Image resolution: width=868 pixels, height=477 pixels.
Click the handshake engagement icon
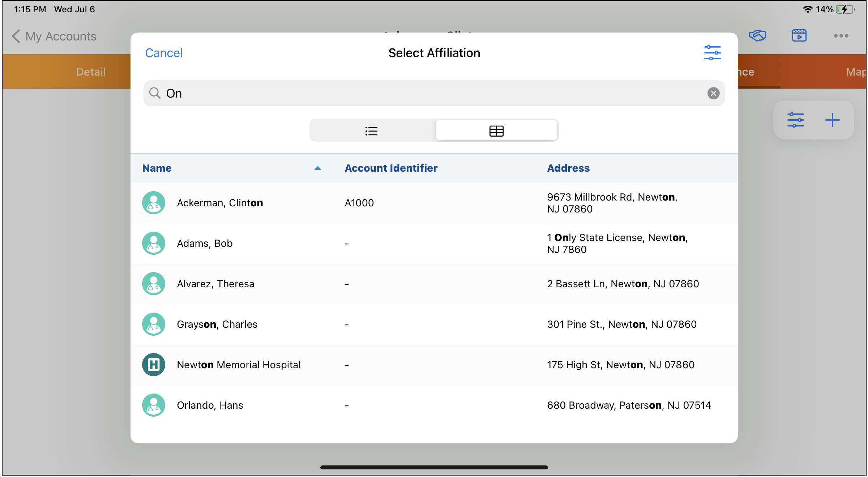(757, 36)
